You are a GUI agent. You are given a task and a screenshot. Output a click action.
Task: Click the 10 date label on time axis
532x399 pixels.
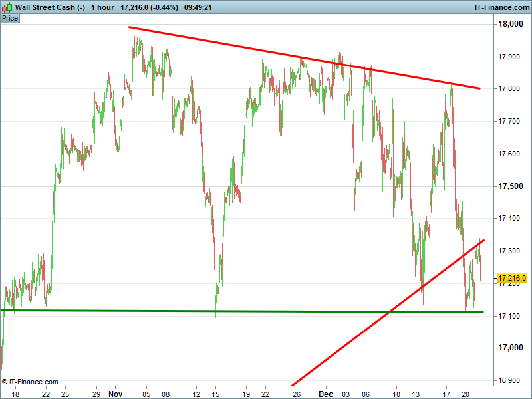click(x=396, y=394)
